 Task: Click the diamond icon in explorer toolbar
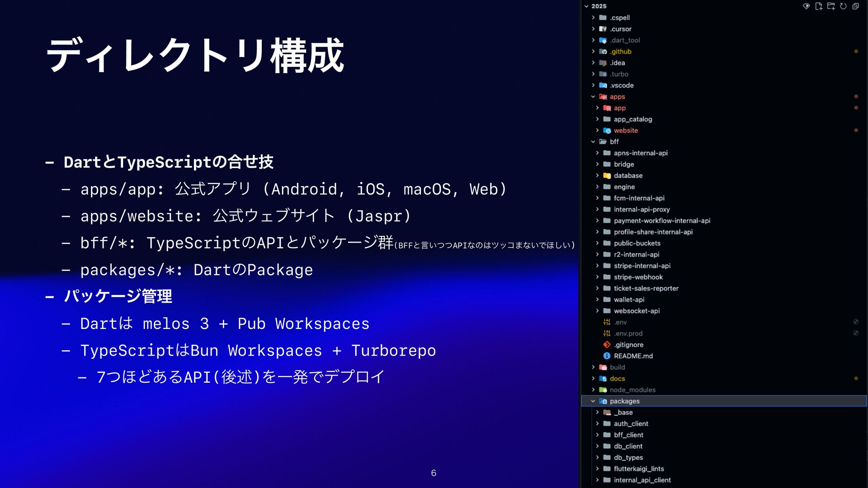(x=806, y=6)
